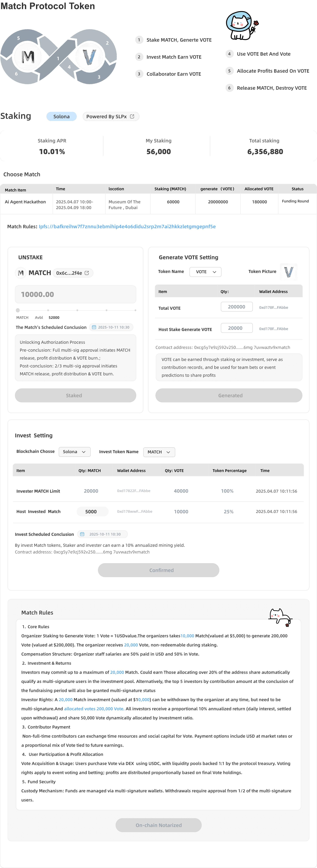Open the MATCH address 0x6c...2f4e external link icon
This screenshot has width=317, height=868.
coord(87,273)
